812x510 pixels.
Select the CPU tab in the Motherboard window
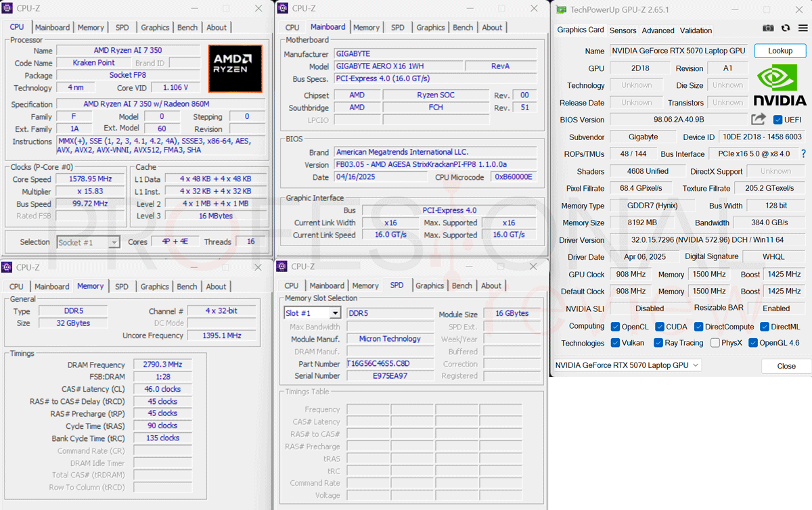292,28
